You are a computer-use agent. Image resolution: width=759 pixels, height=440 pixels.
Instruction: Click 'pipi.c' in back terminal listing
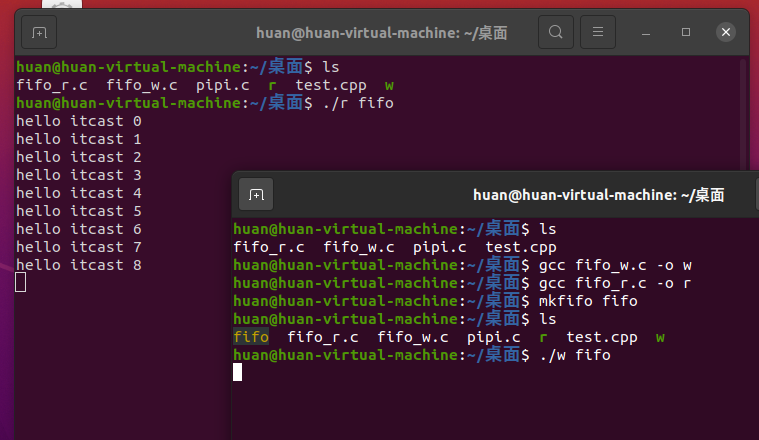223,85
